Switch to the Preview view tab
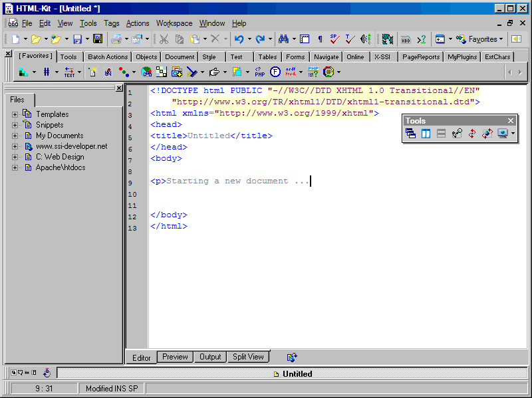The image size is (532, 398). [175, 357]
